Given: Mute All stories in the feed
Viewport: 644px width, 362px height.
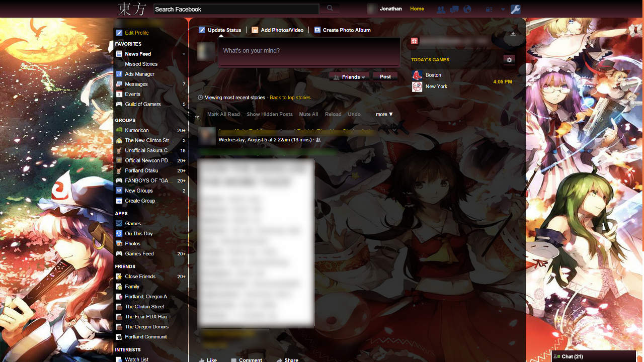Looking at the screenshot, I should pos(308,114).
